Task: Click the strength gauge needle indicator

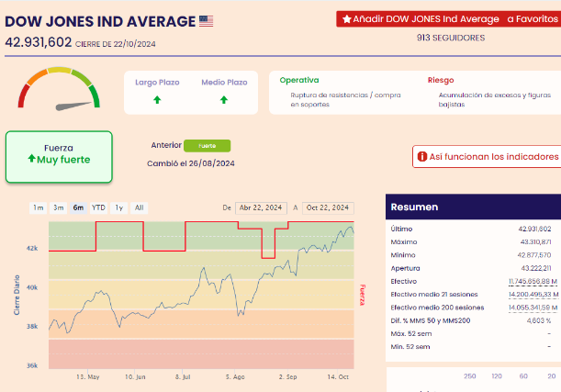Action: [73, 106]
